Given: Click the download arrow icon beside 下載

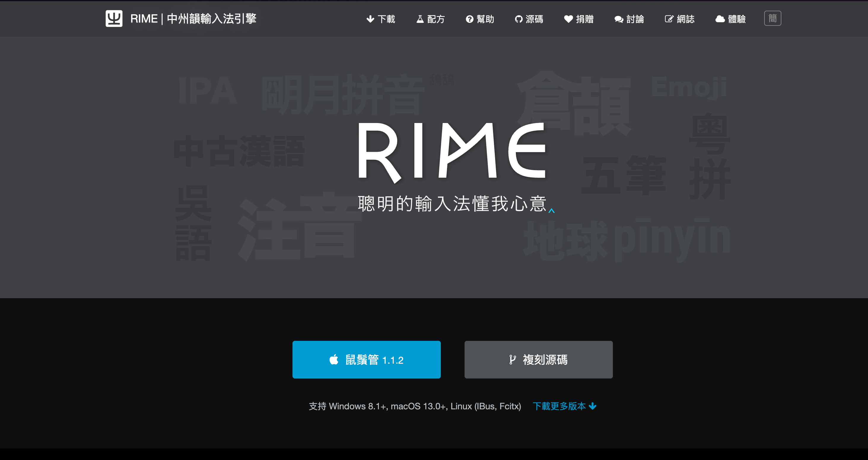Looking at the screenshot, I should coord(370,19).
